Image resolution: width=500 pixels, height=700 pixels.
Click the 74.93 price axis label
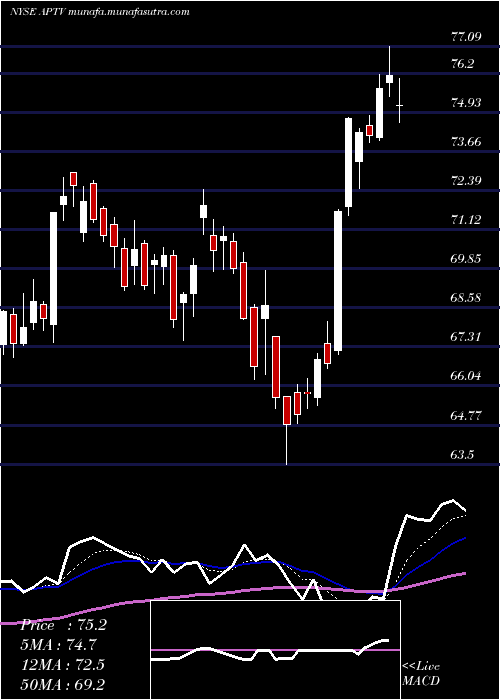(467, 104)
